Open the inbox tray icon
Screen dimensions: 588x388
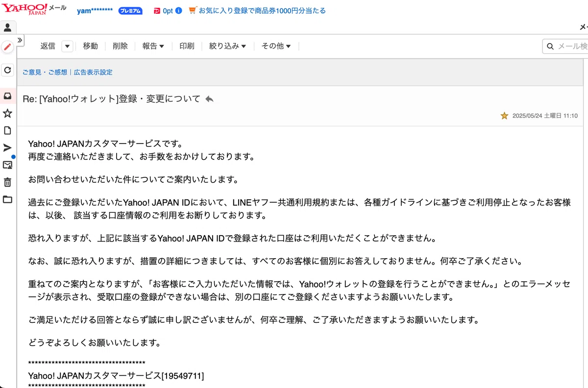[x=7, y=96]
